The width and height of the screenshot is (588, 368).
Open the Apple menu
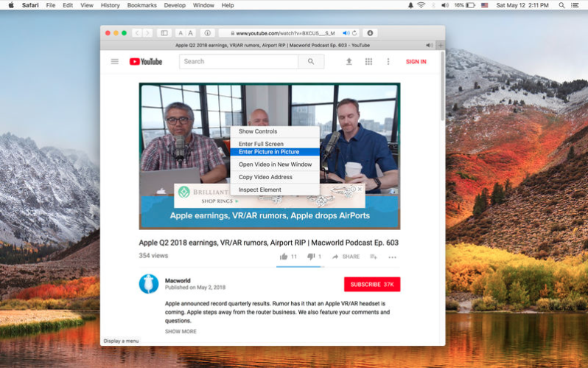11,5
